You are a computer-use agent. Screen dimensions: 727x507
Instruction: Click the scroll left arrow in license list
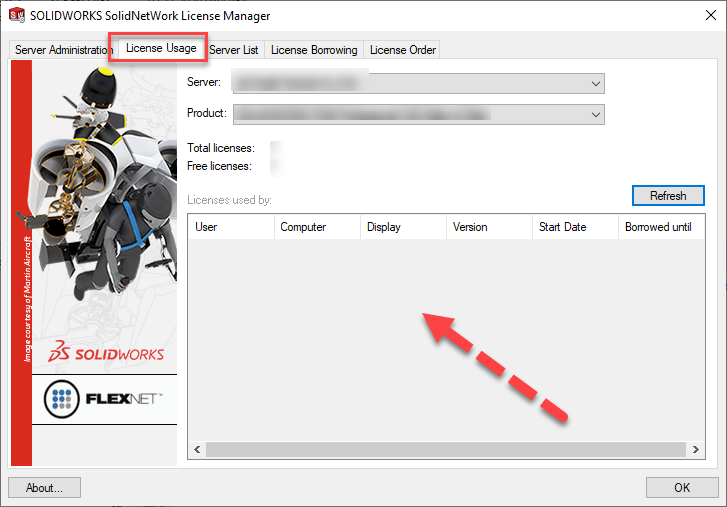point(197,449)
